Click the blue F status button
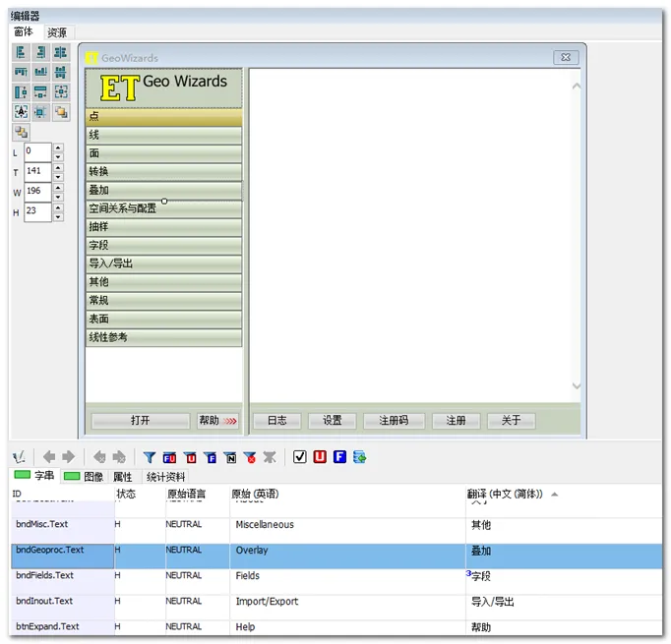This screenshot has width=671, height=644. tap(339, 457)
